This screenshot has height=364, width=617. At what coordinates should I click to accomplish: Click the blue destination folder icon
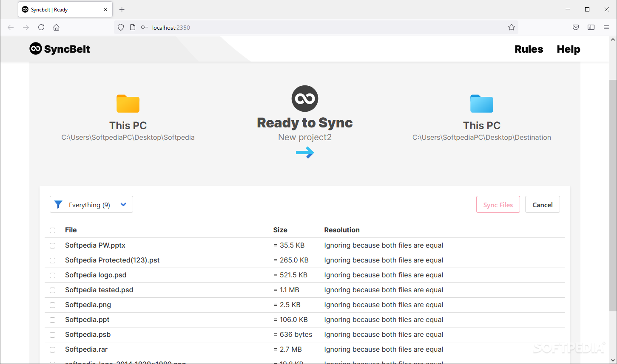pos(482,104)
